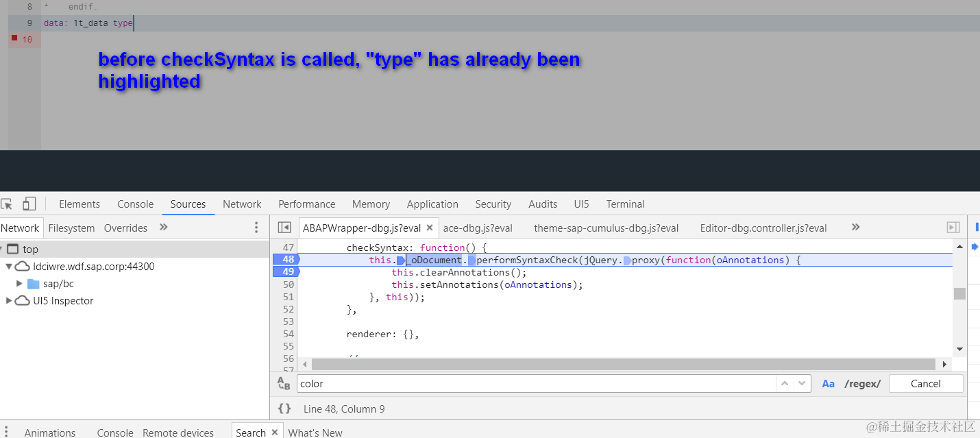Open navigator three-dot options menu

(256, 228)
